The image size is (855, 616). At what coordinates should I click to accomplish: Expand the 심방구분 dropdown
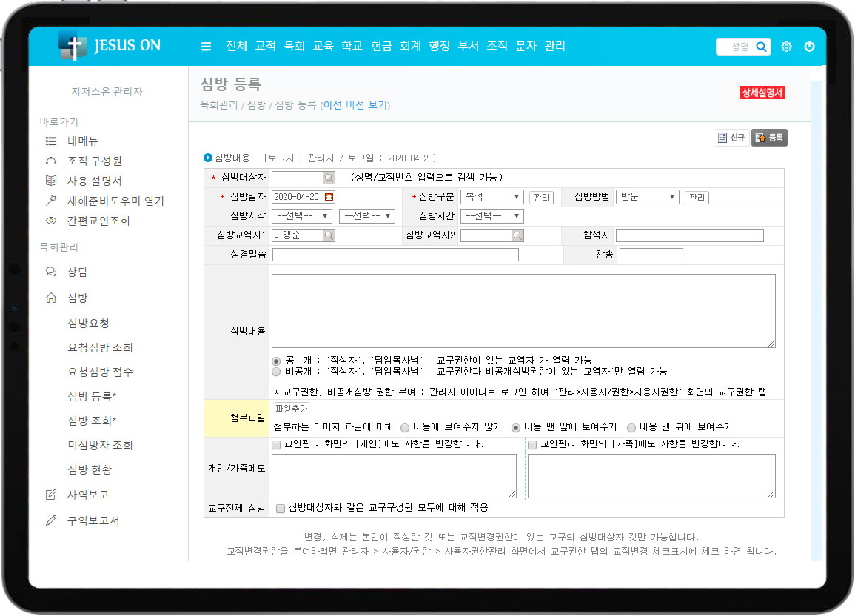(492, 197)
